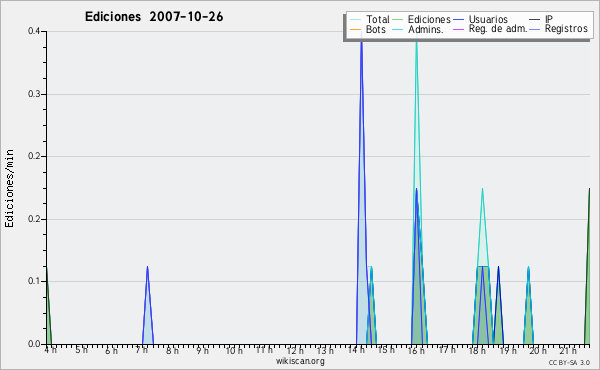Viewport: 600px width, 370px height.
Task: Click the 5 h axis label
Action: coord(81,350)
